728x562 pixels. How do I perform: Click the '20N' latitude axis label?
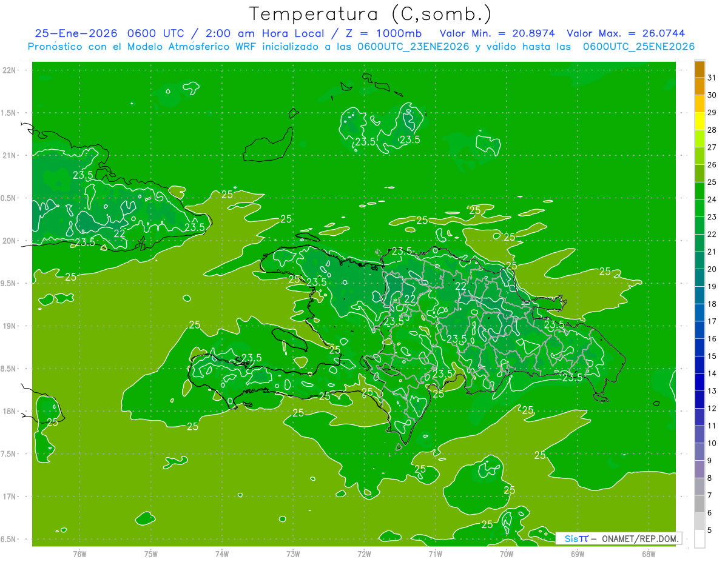(x=10, y=241)
